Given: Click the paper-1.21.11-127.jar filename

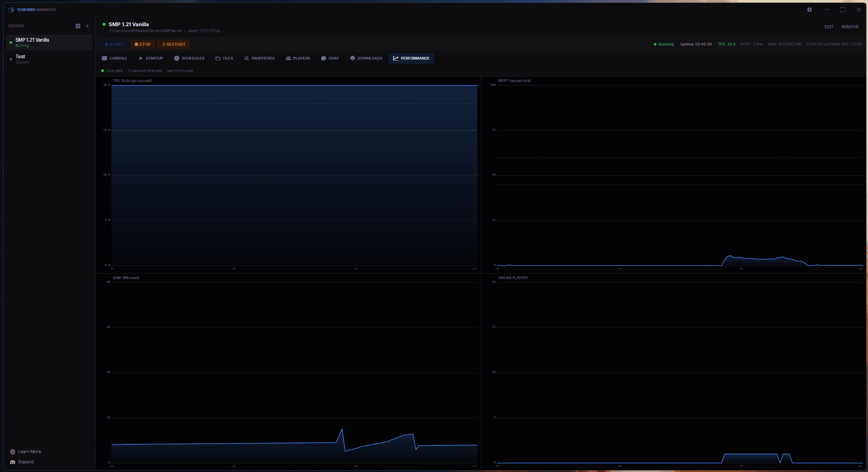Looking at the screenshot, I should [x=204, y=31].
